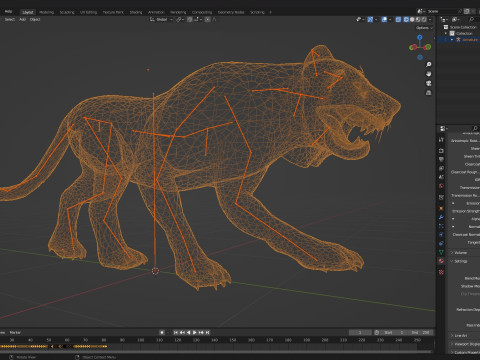The image size is (480, 360).
Task: Open the Material properties tab
Action: click(x=441, y=261)
